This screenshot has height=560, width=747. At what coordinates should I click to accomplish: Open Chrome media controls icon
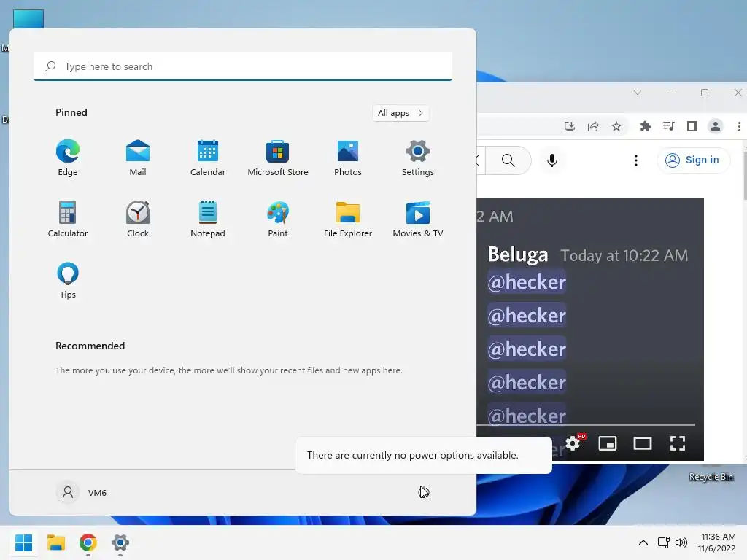pos(668,126)
